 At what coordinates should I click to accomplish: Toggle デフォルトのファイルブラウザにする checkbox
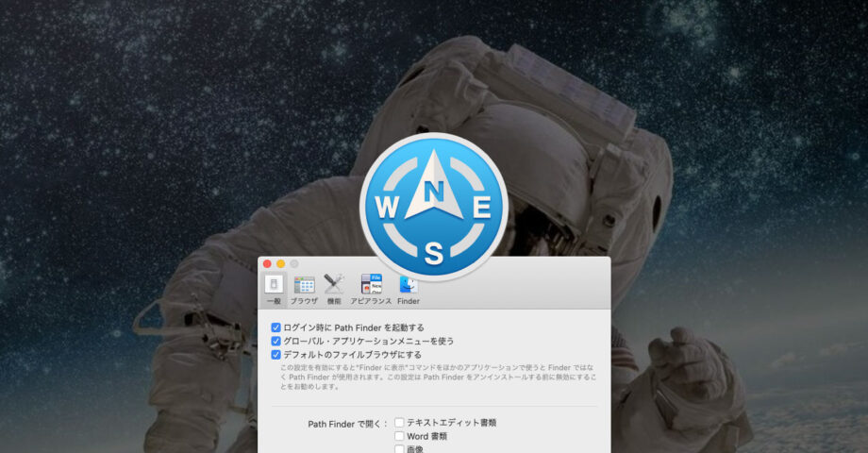click(x=275, y=355)
